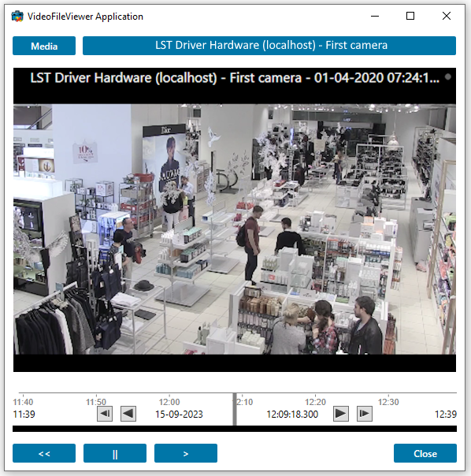Click the black timeline bar under the controls

(235, 429)
